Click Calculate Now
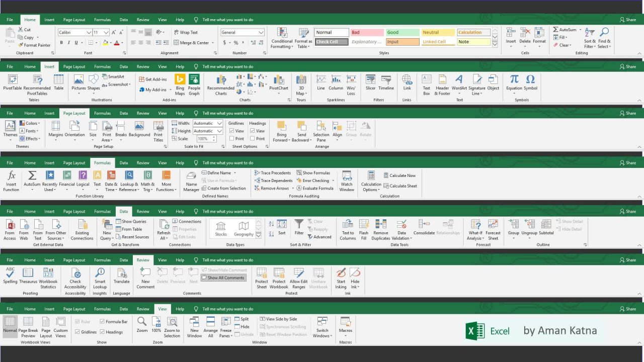644x362 pixels. (x=399, y=175)
